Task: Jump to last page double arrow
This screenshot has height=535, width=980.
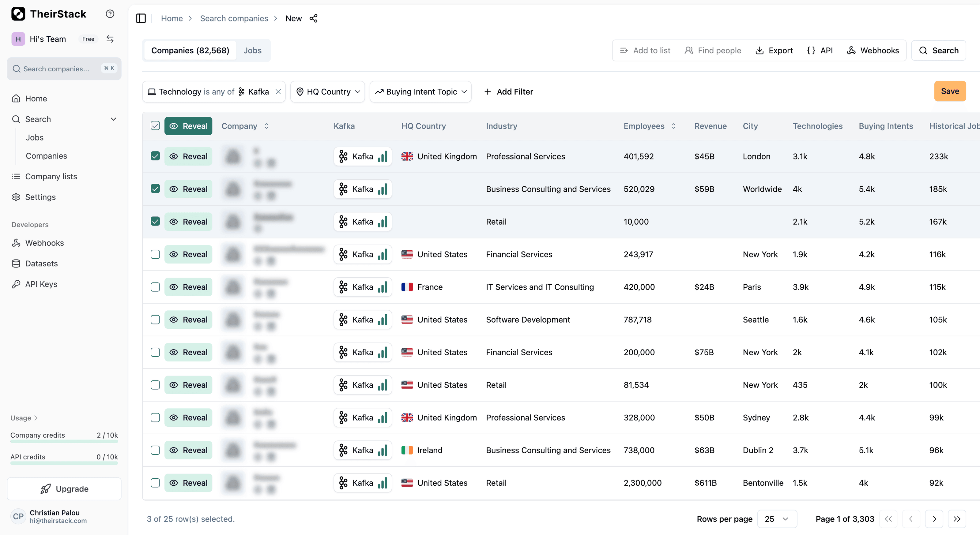Action: pos(957,519)
